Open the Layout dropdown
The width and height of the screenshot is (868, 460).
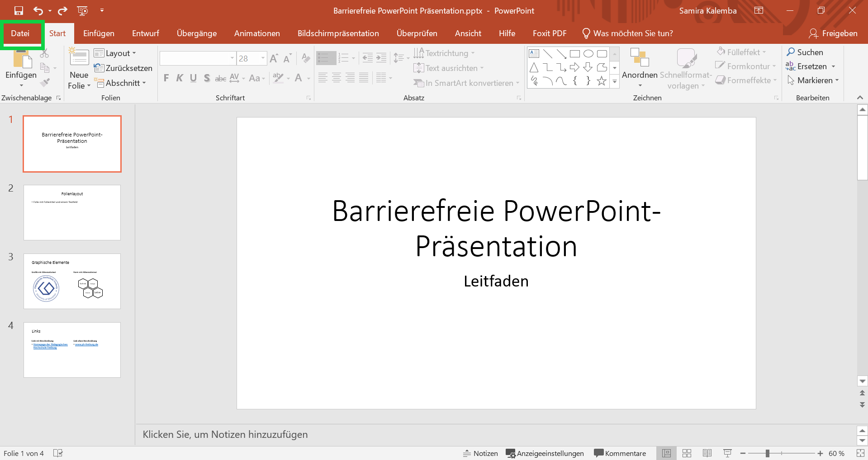tap(119, 53)
